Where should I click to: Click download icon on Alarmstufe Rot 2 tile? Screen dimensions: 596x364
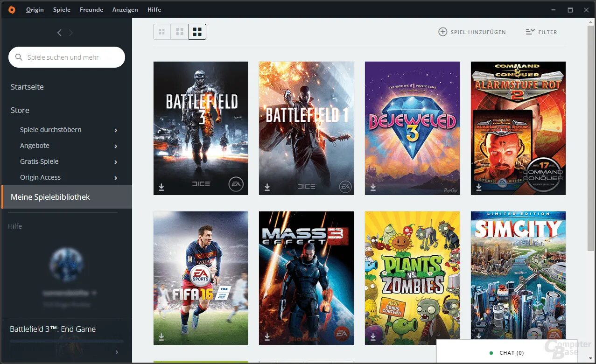tap(479, 187)
